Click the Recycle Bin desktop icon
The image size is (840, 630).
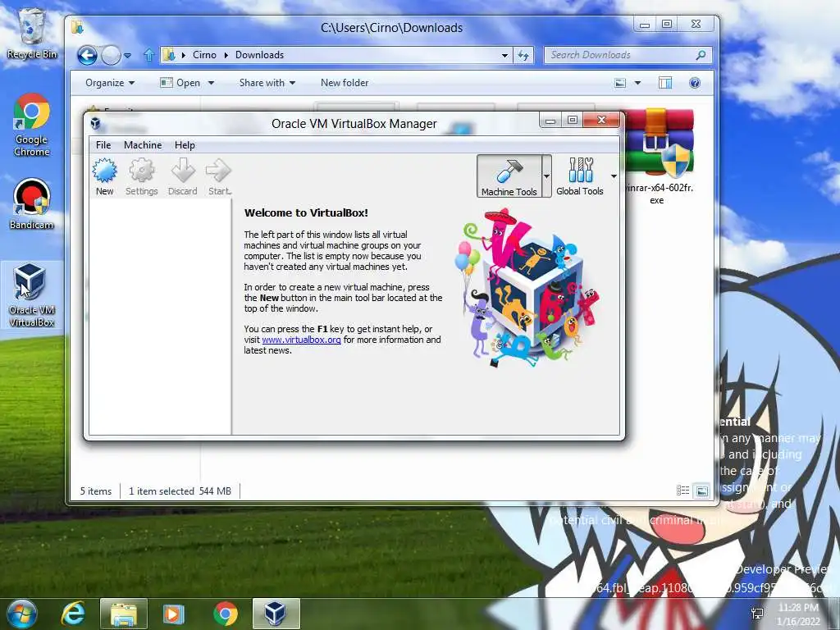coord(32,34)
